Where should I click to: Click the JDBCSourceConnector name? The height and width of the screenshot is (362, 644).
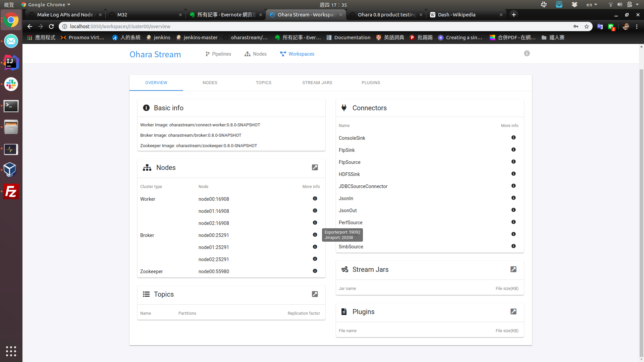point(363,186)
